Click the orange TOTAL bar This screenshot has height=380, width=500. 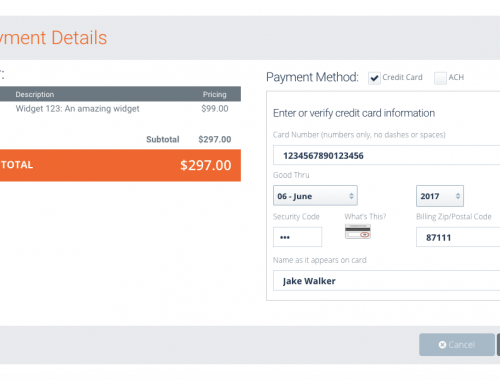tap(120, 165)
